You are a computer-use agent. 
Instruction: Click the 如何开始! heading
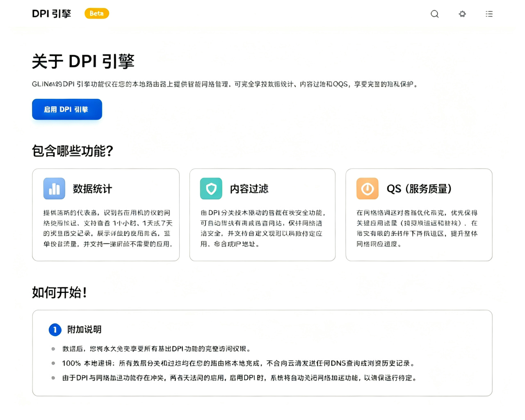pos(59,292)
